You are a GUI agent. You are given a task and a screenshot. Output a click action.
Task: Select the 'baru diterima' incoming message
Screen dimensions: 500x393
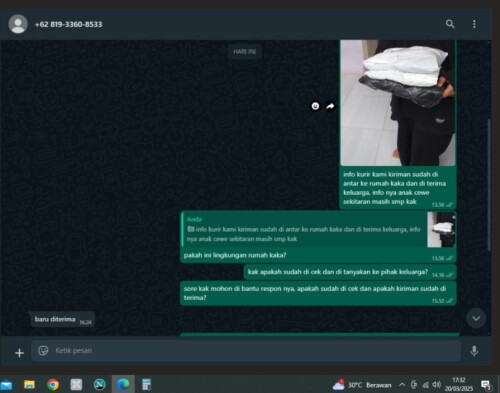pyautogui.click(x=62, y=319)
